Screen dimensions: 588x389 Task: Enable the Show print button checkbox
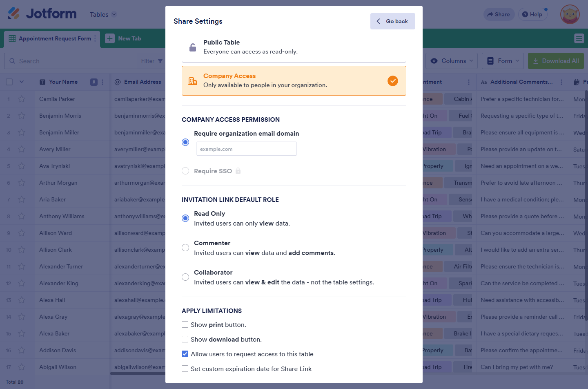185,325
